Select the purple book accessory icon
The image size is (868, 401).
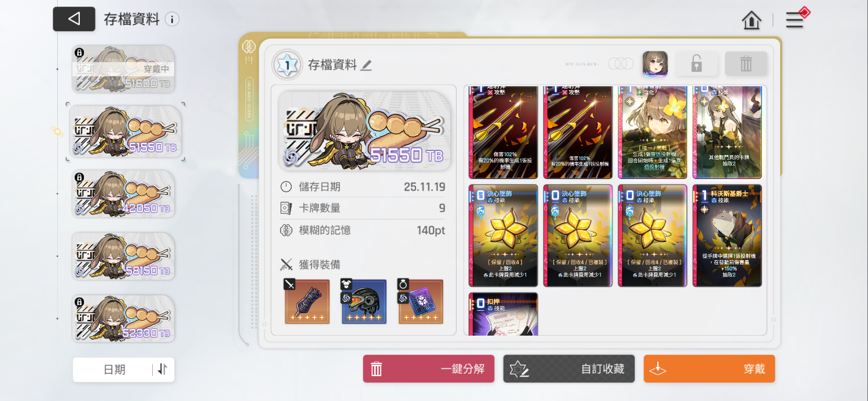(421, 301)
